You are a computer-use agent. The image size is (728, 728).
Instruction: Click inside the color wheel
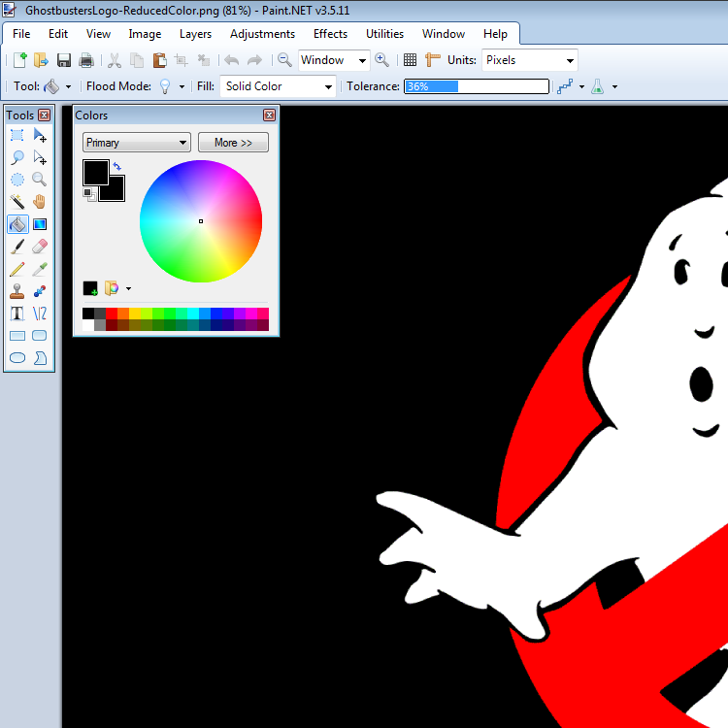(x=201, y=221)
